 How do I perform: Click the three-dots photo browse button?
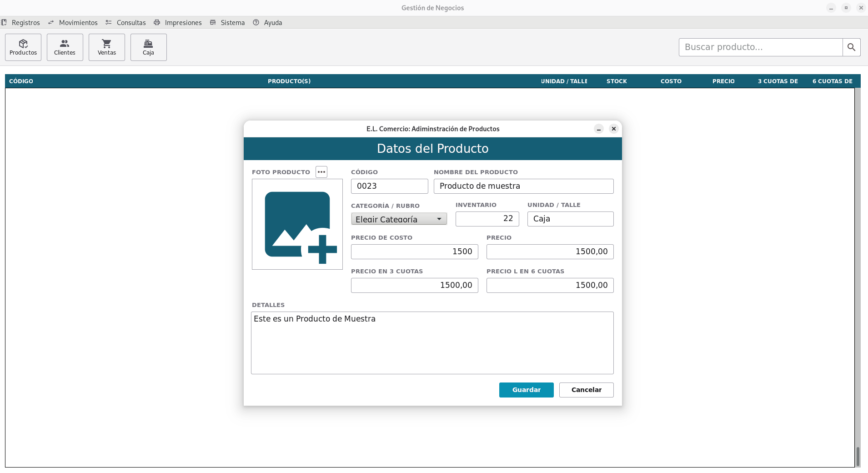(321, 172)
